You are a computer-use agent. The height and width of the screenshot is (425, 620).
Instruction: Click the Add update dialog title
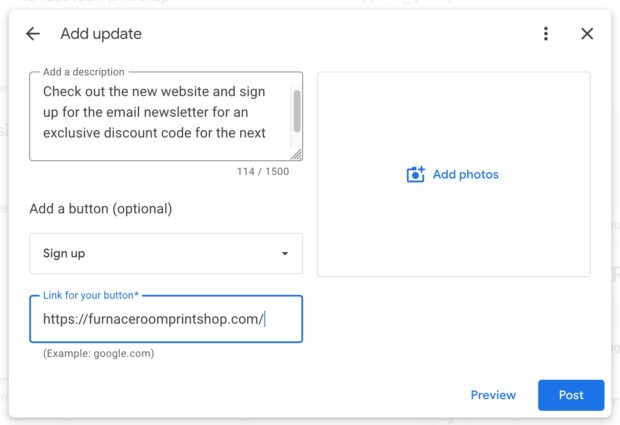(101, 34)
